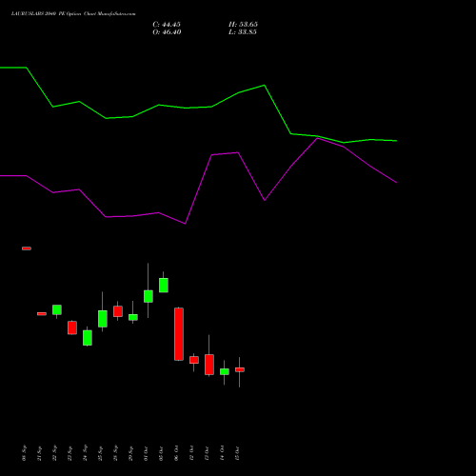The height and width of the screenshot is (476, 476).
Task: Click the low value L: 33.85
Action: click(243, 32)
